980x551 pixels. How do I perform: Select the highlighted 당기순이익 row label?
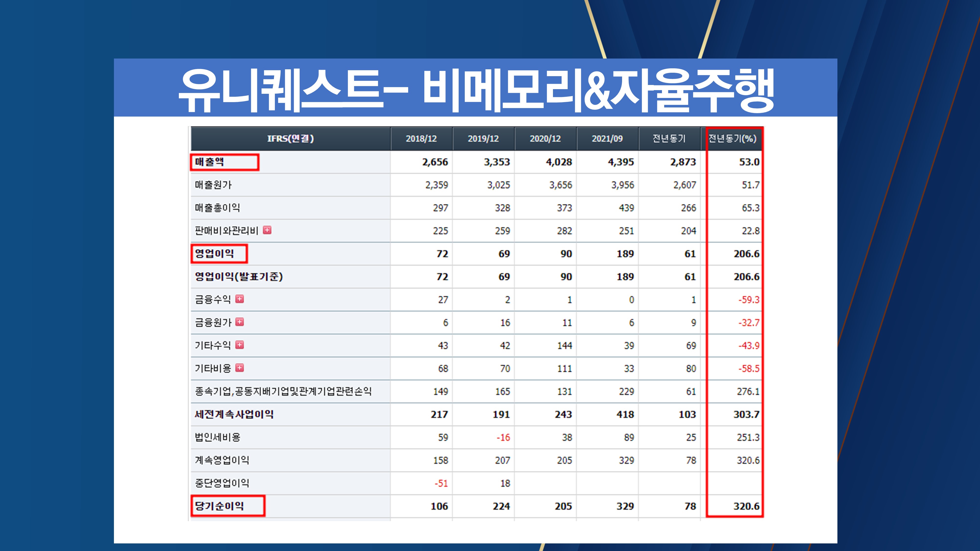coord(220,506)
